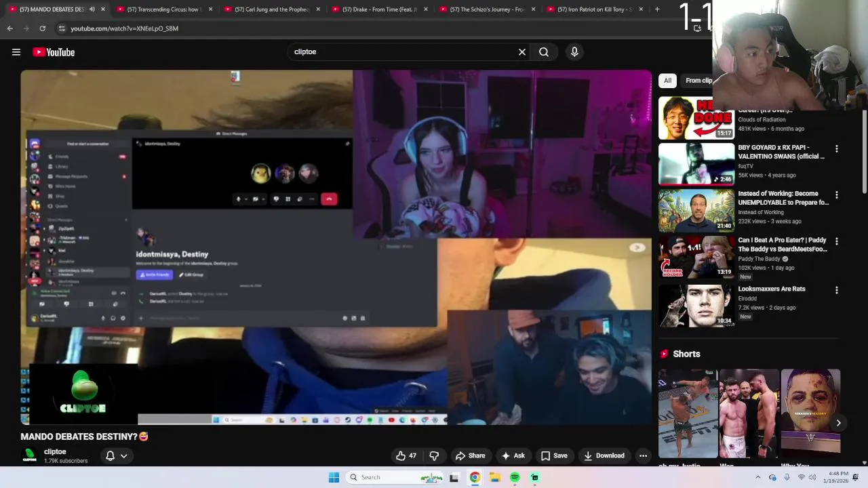Show next Shorts with right arrow
This screenshot has width=868, height=488.
click(x=838, y=423)
